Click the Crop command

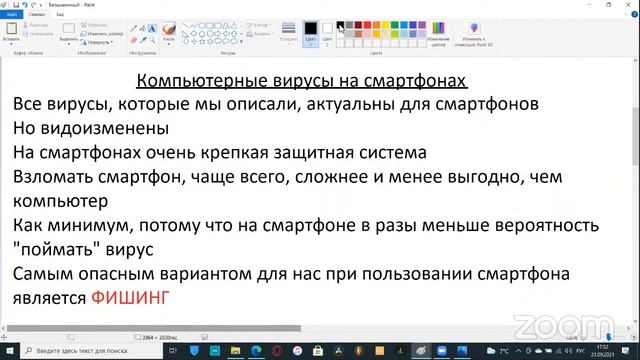coord(94,25)
